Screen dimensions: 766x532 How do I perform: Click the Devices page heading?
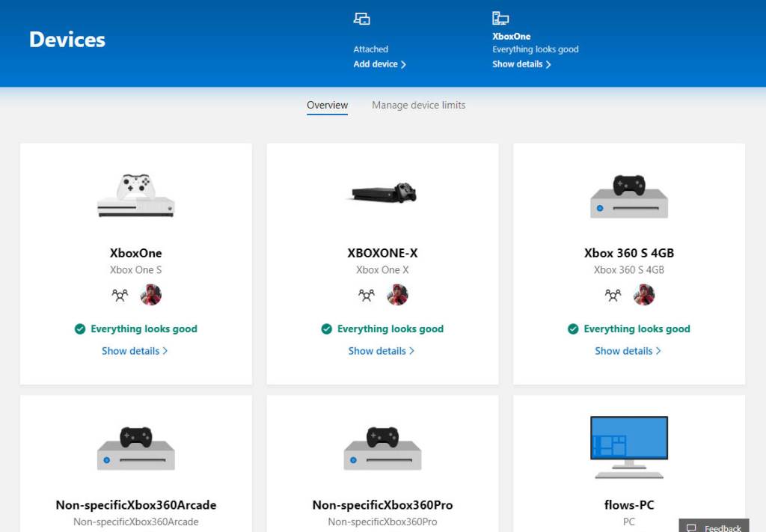point(67,40)
